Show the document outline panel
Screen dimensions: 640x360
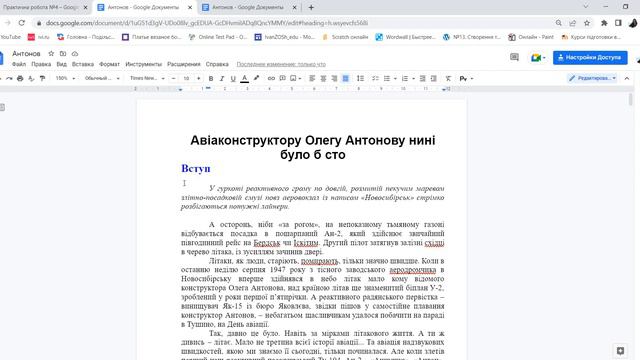tap(2, 107)
